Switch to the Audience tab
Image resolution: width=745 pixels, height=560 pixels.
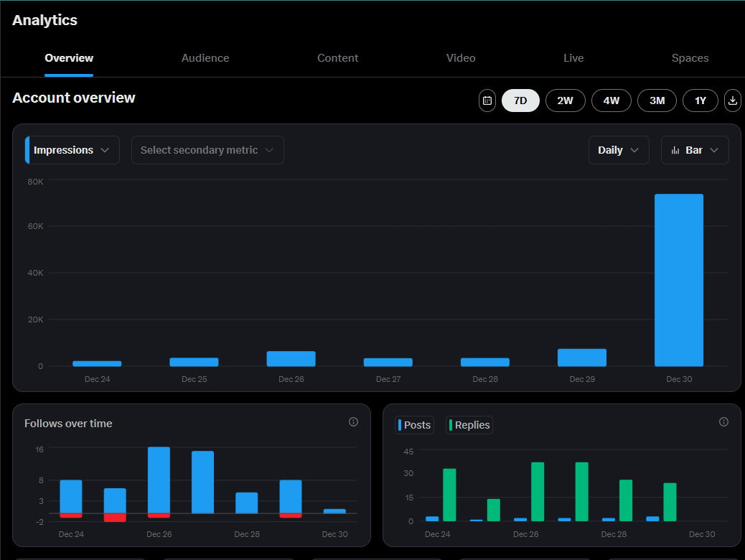(x=205, y=58)
